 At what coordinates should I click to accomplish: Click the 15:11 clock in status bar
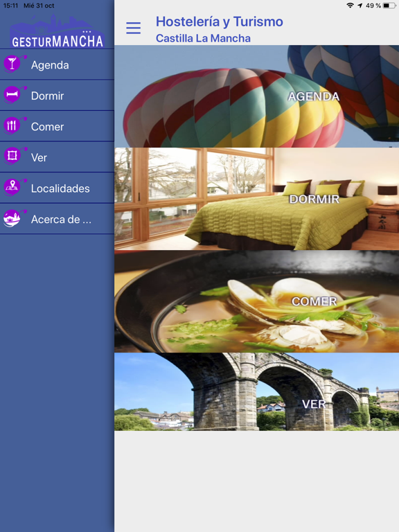coord(10,6)
